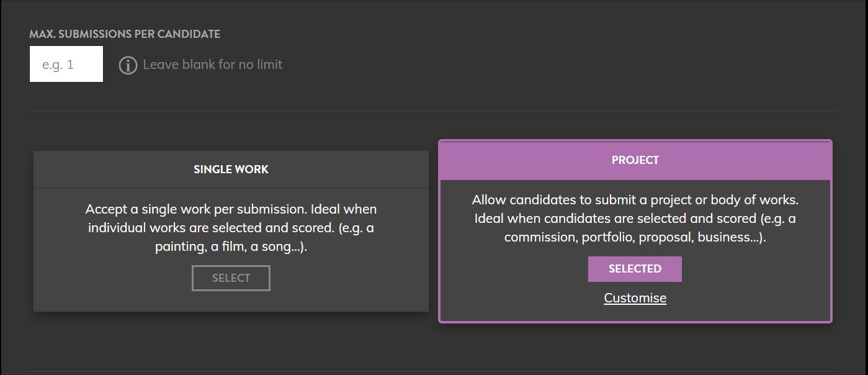Click the 'commission, portfolio, proposal, business' example line
This screenshot has height=375, width=868.
[x=635, y=237]
